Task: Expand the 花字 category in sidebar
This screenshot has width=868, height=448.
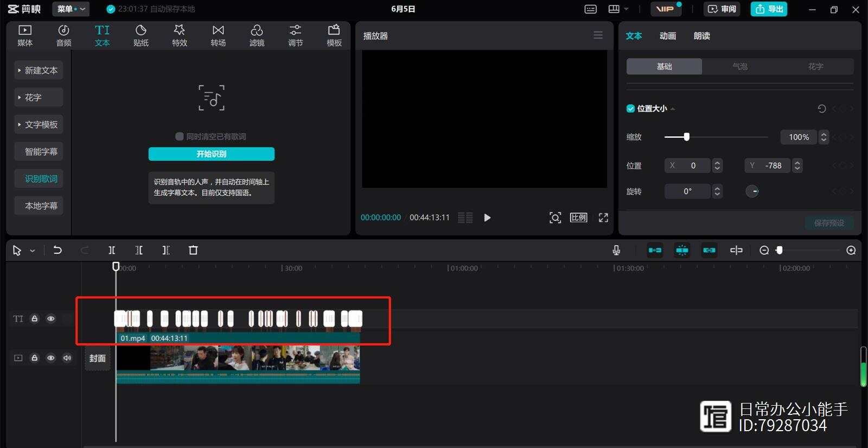Action: click(x=39, y=98)
